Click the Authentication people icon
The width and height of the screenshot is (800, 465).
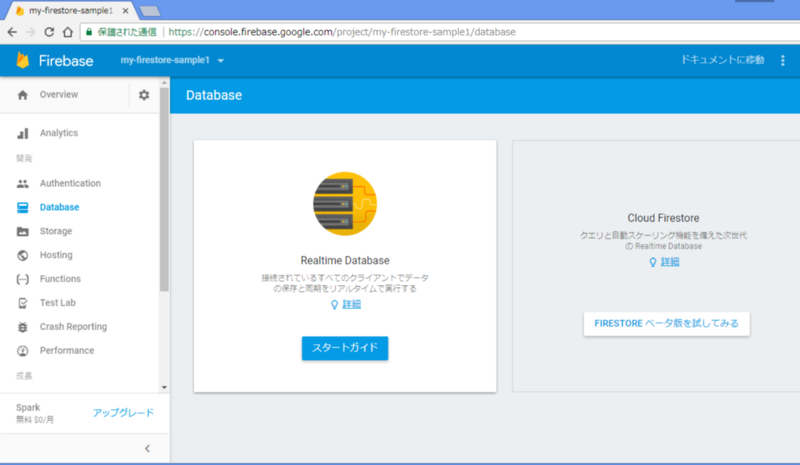coord(22,183)
